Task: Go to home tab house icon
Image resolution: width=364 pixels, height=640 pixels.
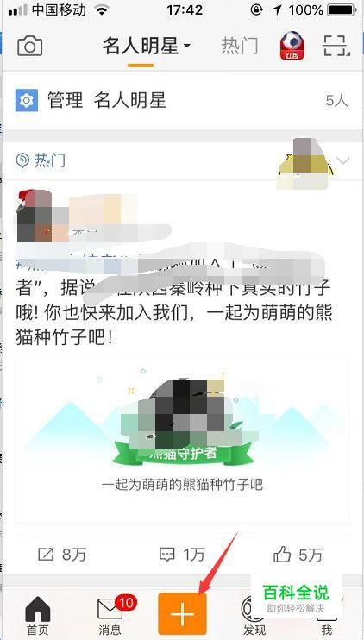Action: [x=38, y=609]
